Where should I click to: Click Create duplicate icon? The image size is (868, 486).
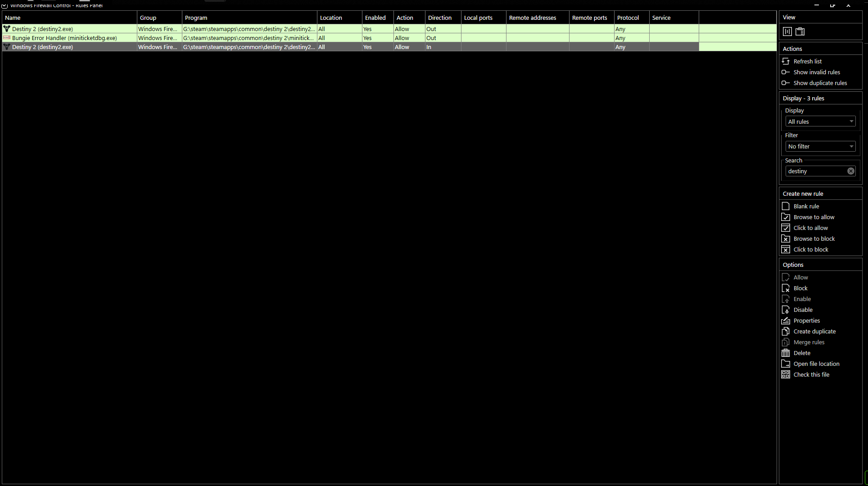[786, 331]
